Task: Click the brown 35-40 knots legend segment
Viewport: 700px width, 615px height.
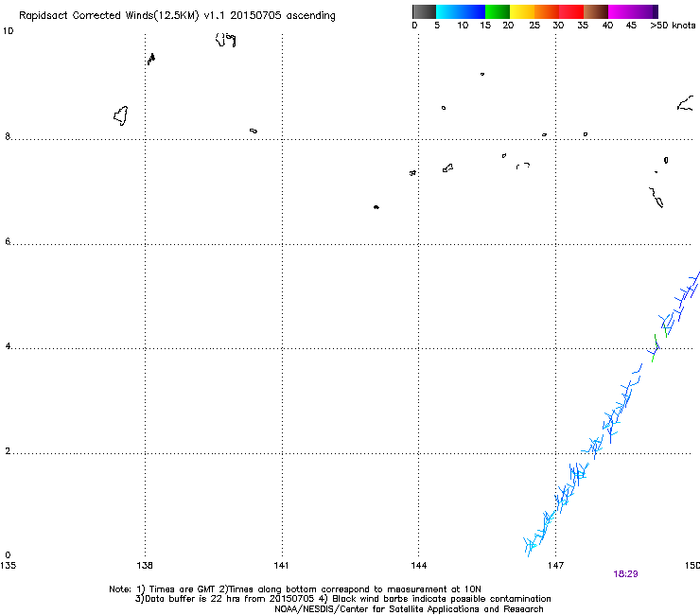Action: click(596, 11)
